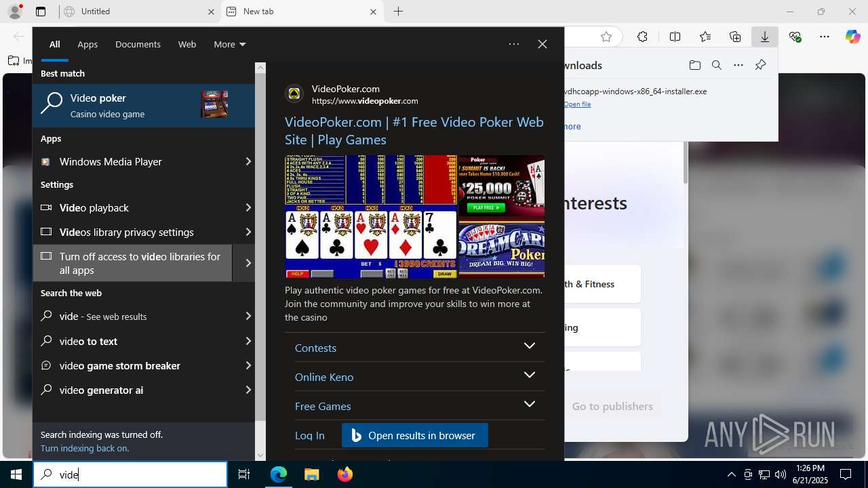Switch to Documents search filter

(138, 44)
